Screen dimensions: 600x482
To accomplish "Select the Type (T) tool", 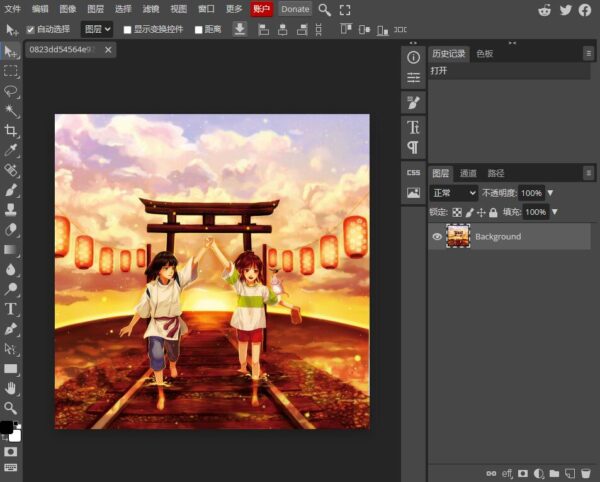I will (x=11, y=309).
